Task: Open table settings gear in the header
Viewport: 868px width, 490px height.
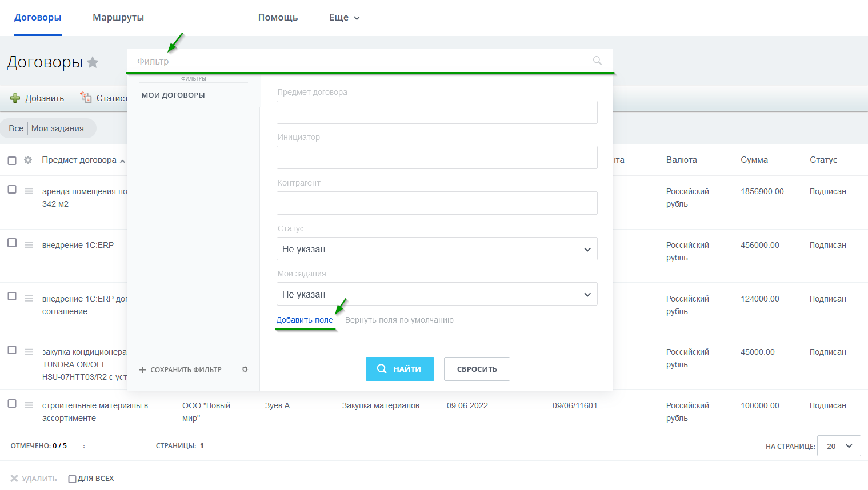Action: point(28,160)
